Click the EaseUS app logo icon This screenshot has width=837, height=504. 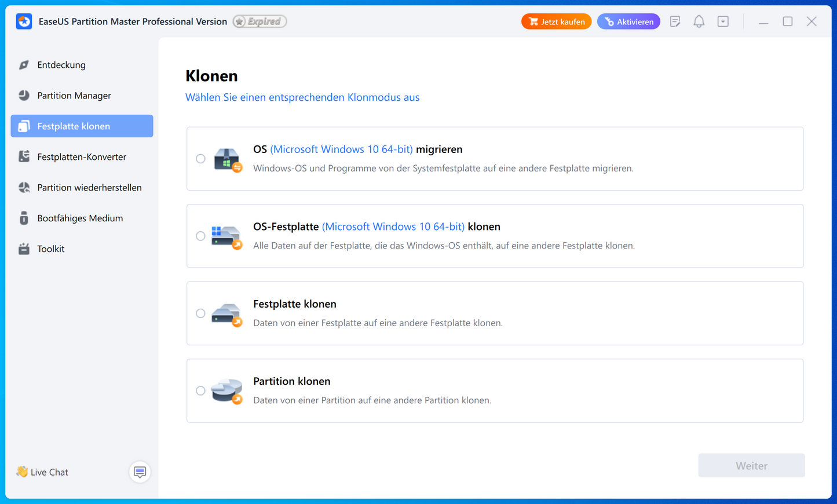24,21
